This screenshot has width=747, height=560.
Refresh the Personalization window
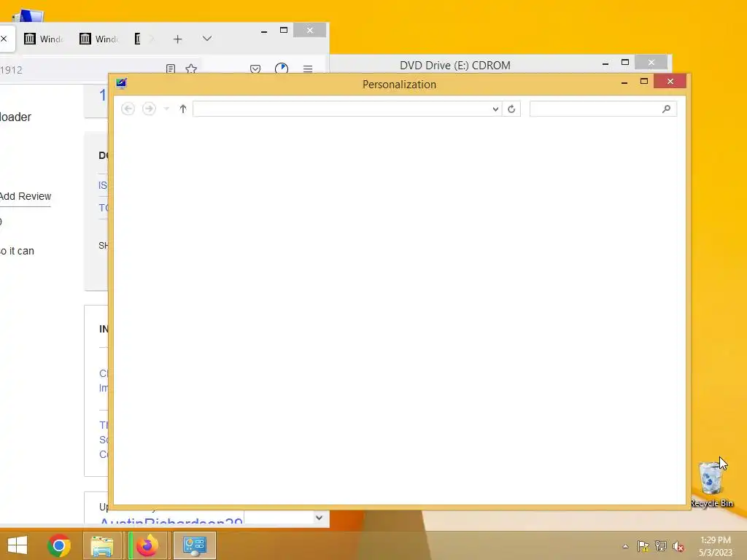pos(511,109)
